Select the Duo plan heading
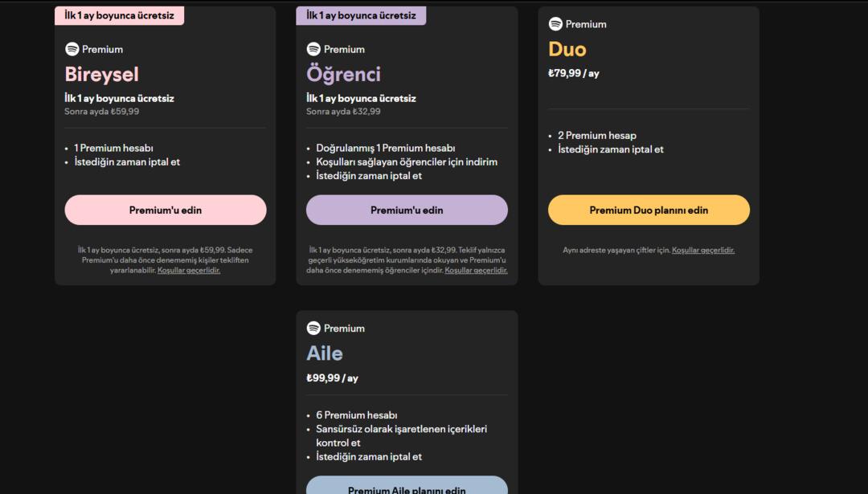This screenshot has height=494, width=868. click(567, 49)
